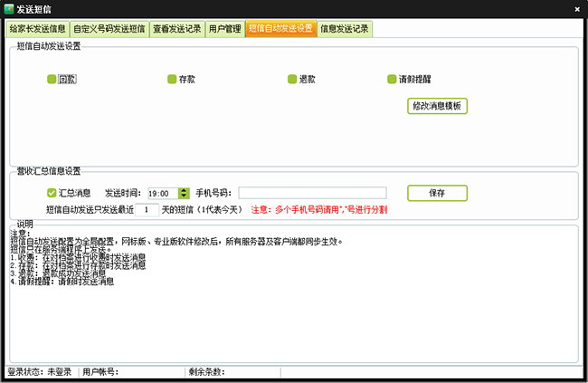Open the 自定义号码发送短信 tab

tap(109, 29)
